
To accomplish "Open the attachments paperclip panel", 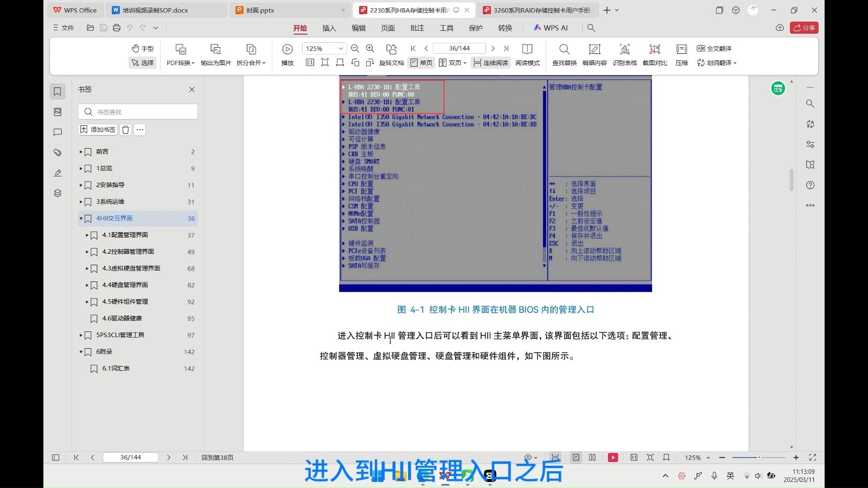I will (58, 152).
